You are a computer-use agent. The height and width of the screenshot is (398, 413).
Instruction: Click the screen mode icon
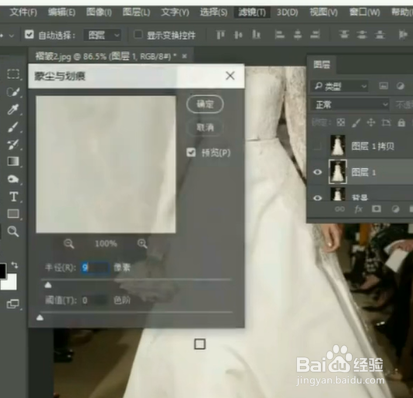point(13,304)
